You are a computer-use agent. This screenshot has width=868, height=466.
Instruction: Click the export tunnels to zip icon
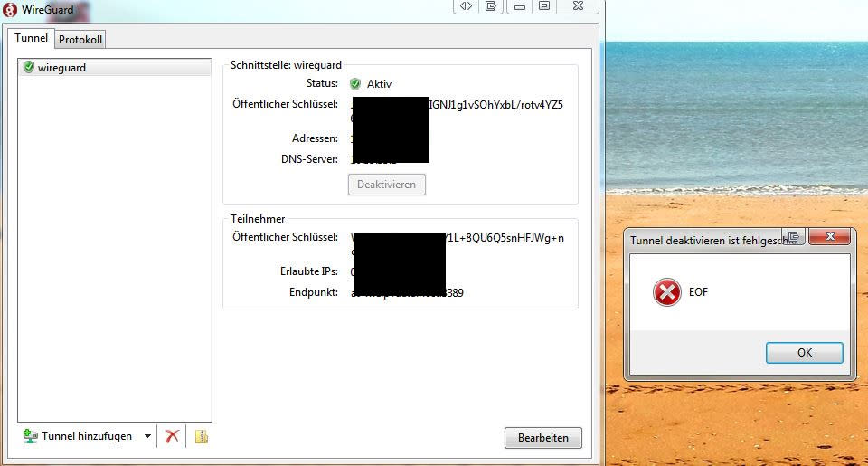(202, 437)
